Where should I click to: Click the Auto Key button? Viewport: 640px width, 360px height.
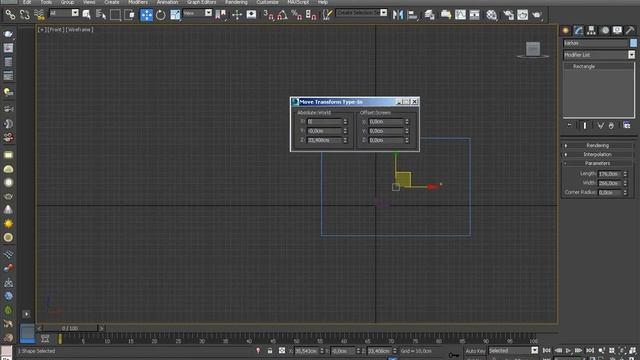476,351
